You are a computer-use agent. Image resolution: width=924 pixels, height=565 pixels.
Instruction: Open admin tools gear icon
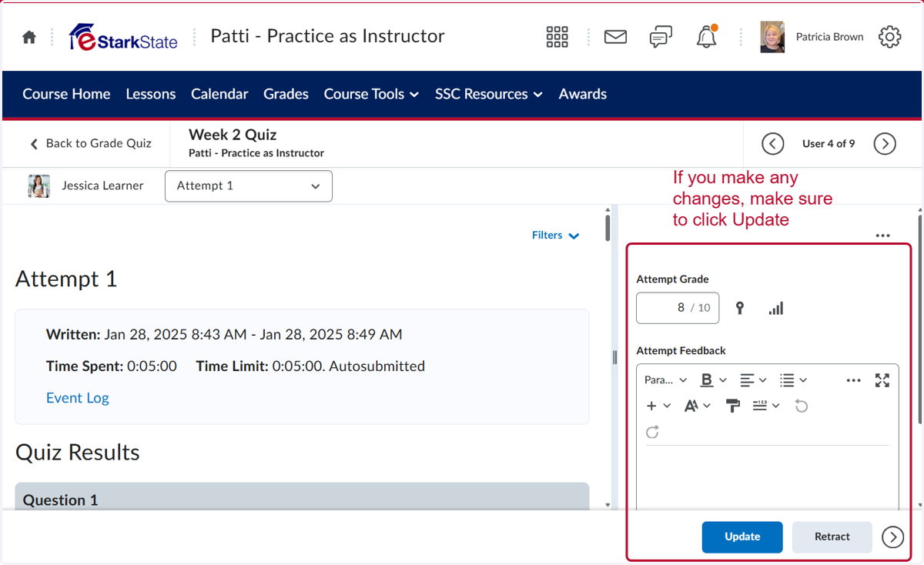889,37
